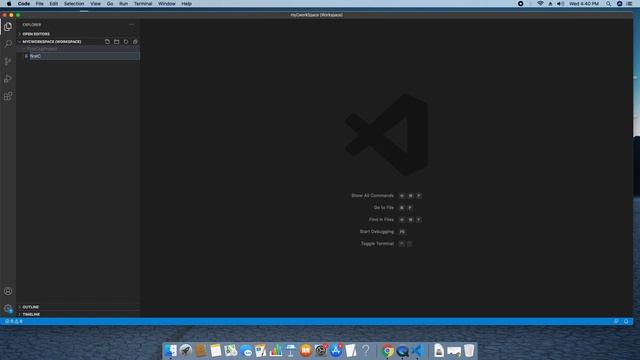Collapse the project folder in Explorer tree
The width and height of the screenshot is (640, 360).
pyautogui.click(x=78, y=49)
